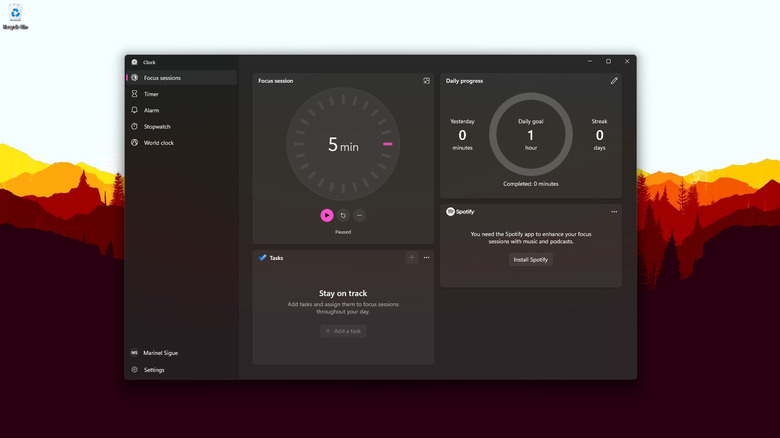Open World clock
This screenshot has height=438, width=780.
point(182,143)
